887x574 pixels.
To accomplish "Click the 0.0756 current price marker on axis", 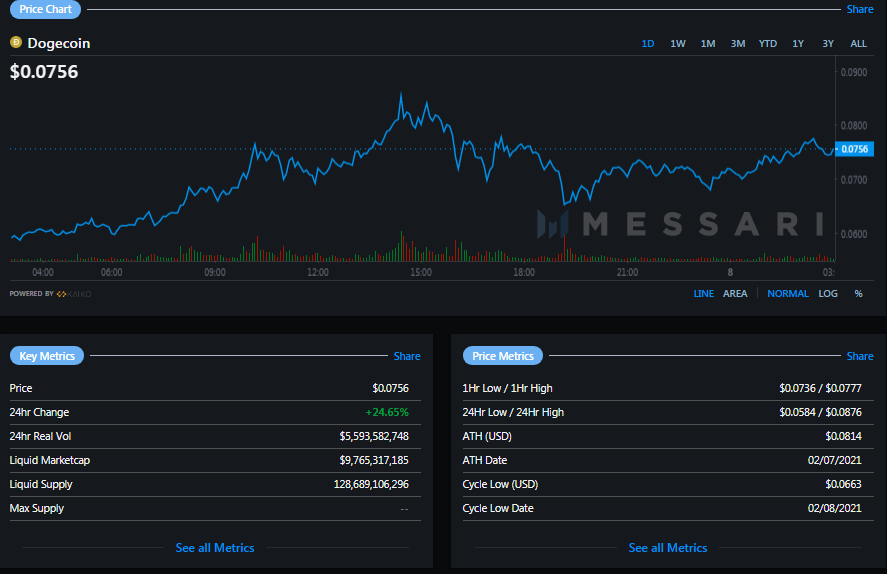I will click(854, 149).
